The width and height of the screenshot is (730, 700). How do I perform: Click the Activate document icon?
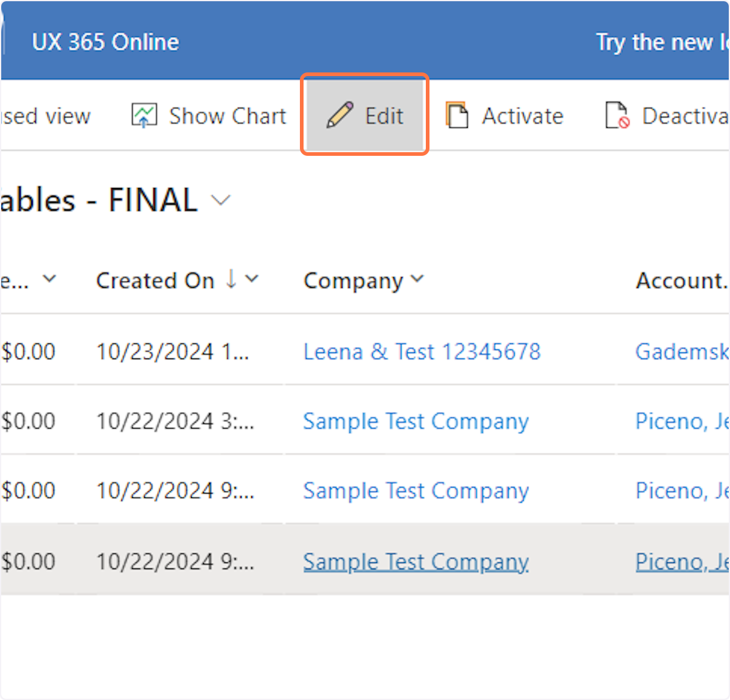click(457, 115)
